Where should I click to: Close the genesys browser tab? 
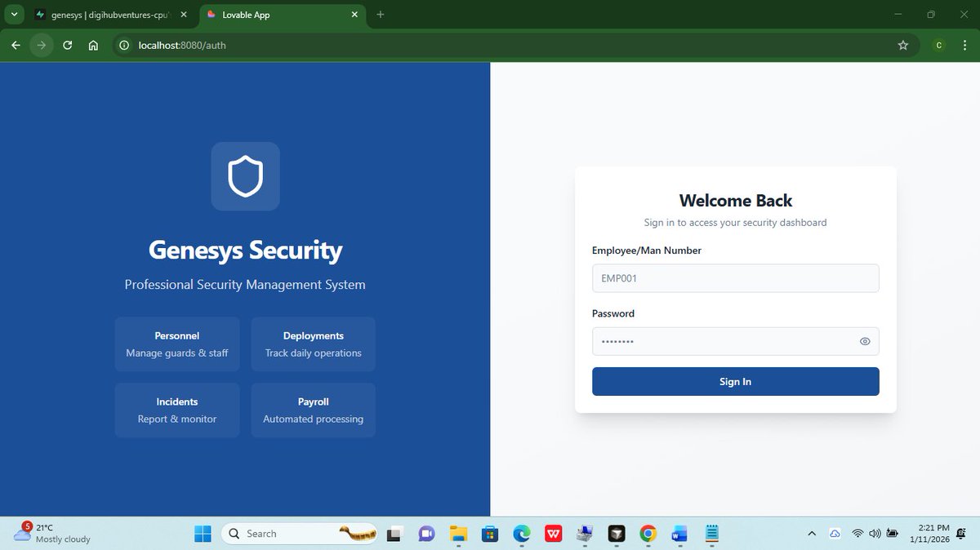(183, 15)
